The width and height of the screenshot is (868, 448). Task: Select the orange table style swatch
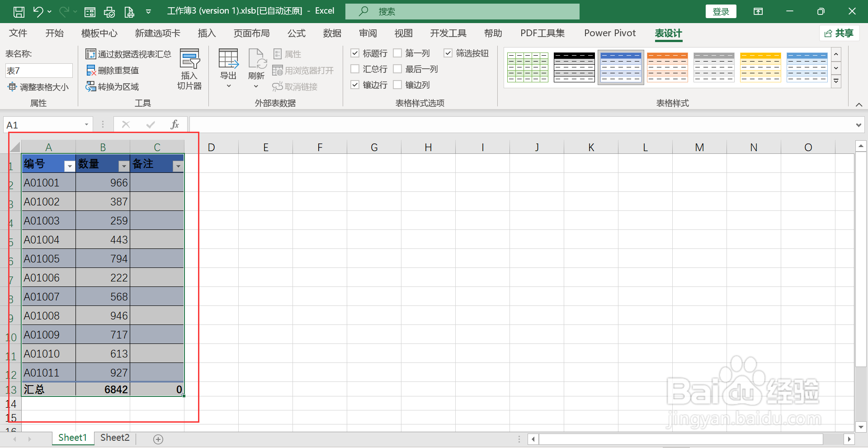point(667,67)
